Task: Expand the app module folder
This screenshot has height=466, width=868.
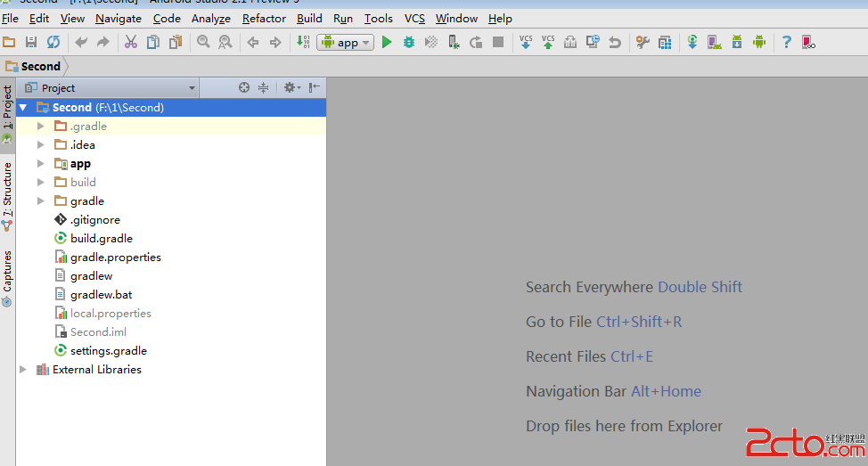Action: click(x=40, y=164)
